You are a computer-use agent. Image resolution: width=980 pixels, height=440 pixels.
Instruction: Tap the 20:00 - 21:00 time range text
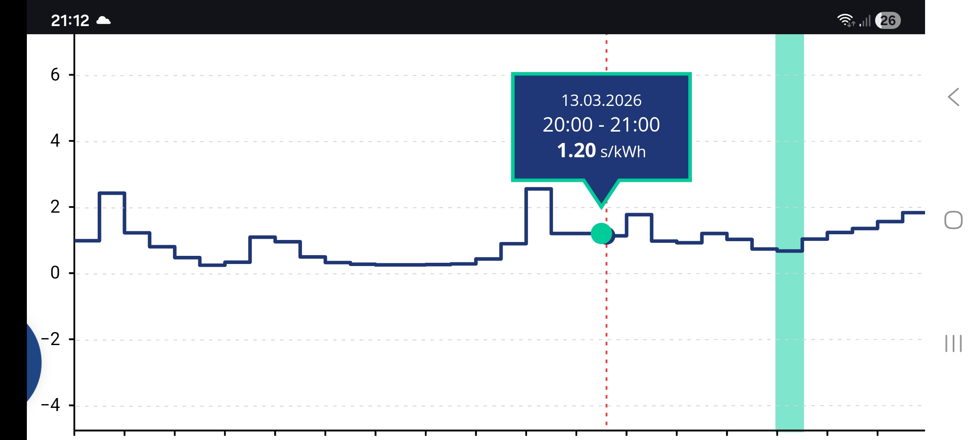pyautogui.click(x=601, y=125)
